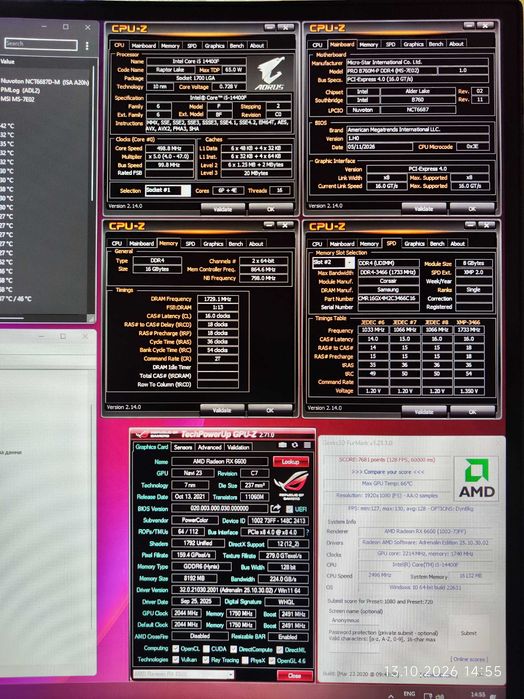Toggle OpenGL 4.6 checkbox
Image resolution: width=524 pixels, height=699 pixels.
pos(272,661)
